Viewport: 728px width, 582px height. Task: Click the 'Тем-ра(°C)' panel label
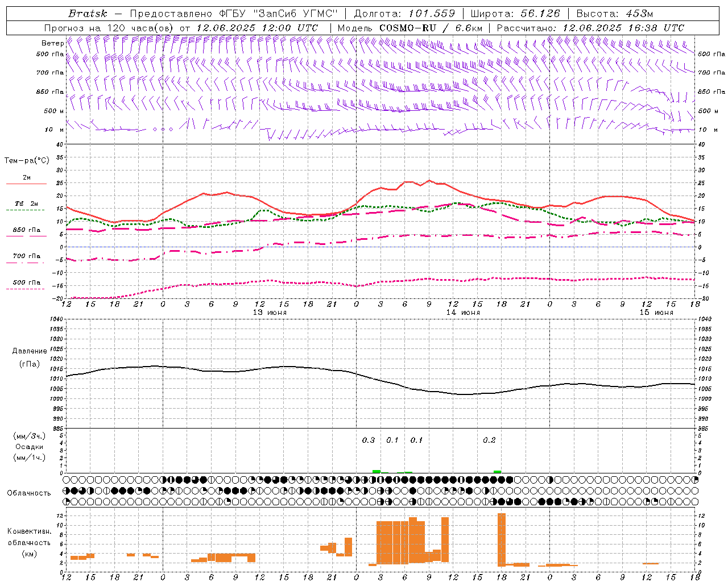27,161
